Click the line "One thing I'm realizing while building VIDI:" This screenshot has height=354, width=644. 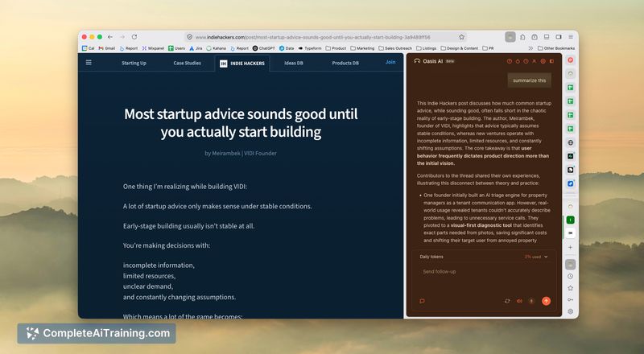click(185, 187)
